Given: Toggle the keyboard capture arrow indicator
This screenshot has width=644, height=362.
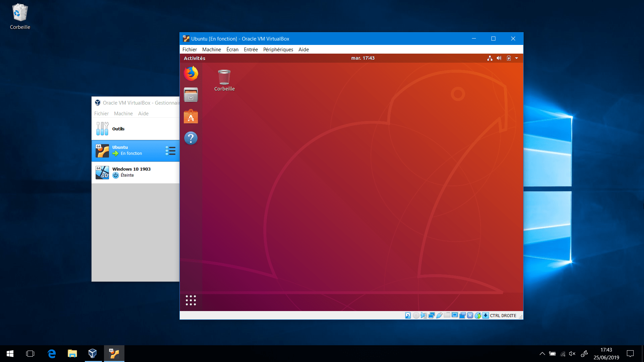Looking at the screenshot, I should pos(485,315).
